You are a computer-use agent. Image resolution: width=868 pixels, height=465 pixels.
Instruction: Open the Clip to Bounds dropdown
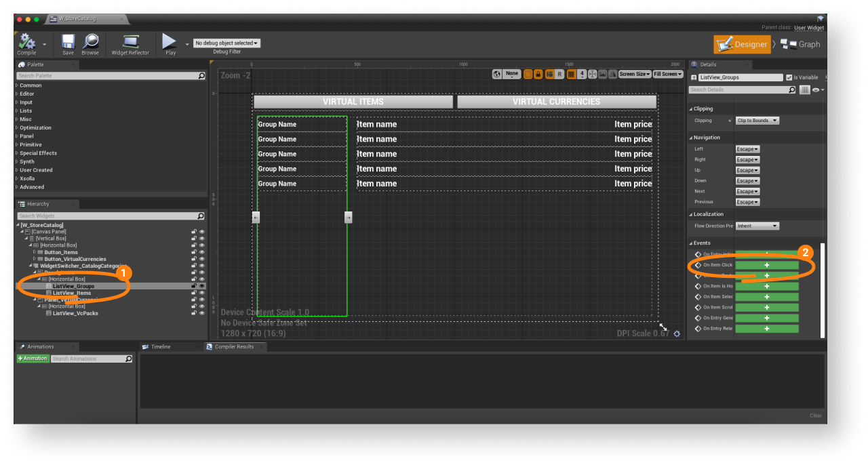757,121
